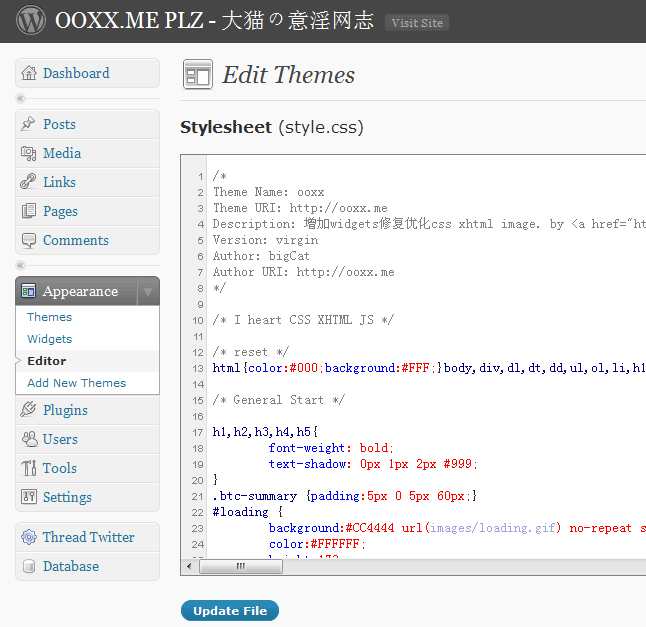The image size is (646, 627).
Task: Go to Themes under Appearance
Action: 49,317
